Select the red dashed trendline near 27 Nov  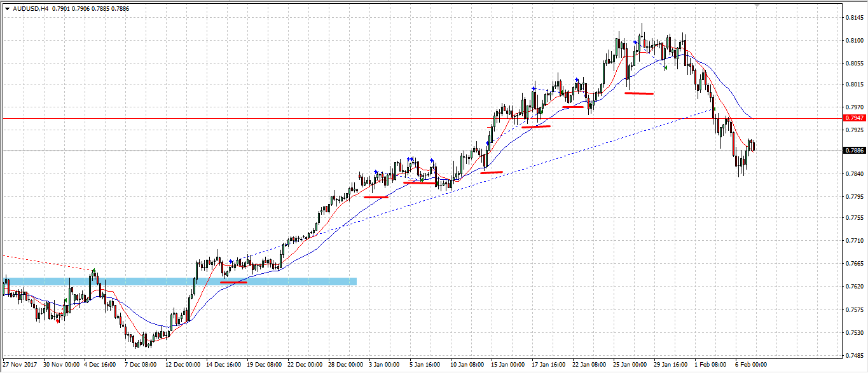pos(48,263)
